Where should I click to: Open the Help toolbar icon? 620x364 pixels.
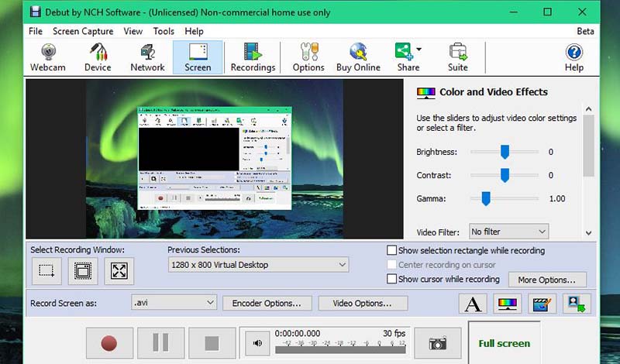point(574,57)
